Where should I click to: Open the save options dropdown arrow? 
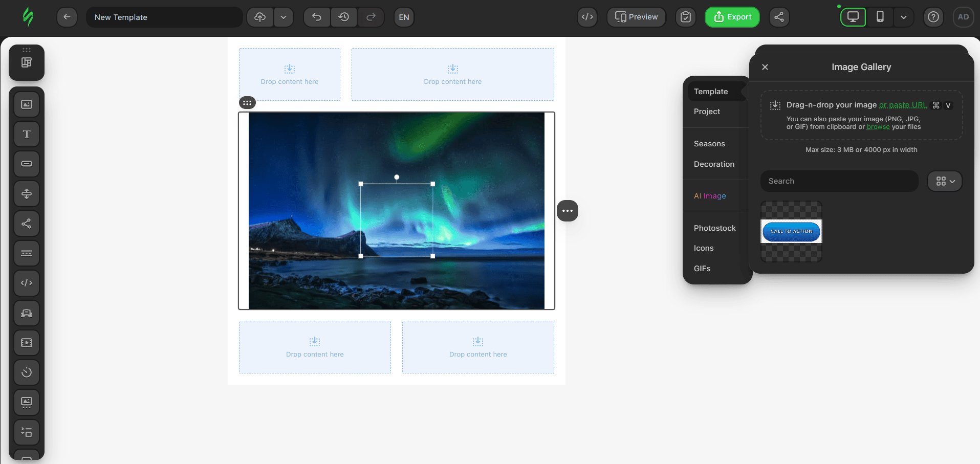click(284, 17)
